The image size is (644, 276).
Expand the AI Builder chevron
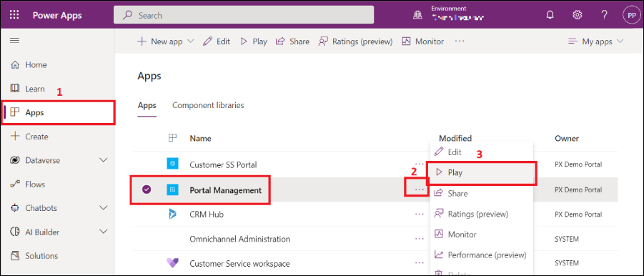(x=104, y=232)
